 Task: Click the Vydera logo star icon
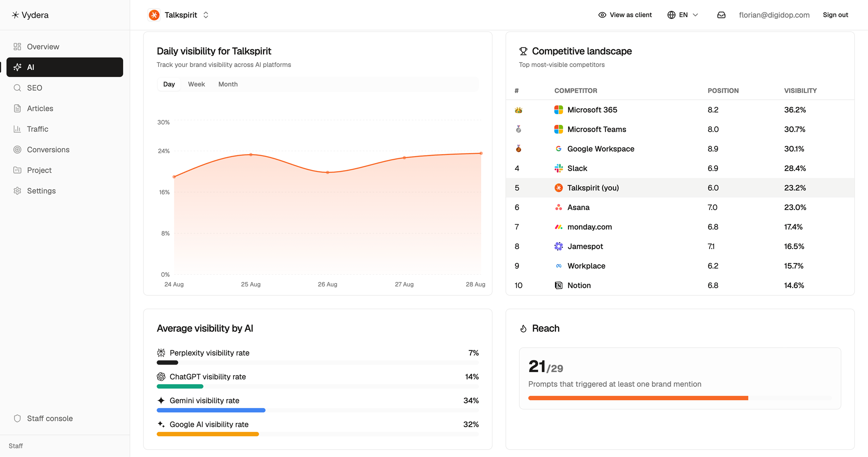pyautogui.click(x=15, y=15)
